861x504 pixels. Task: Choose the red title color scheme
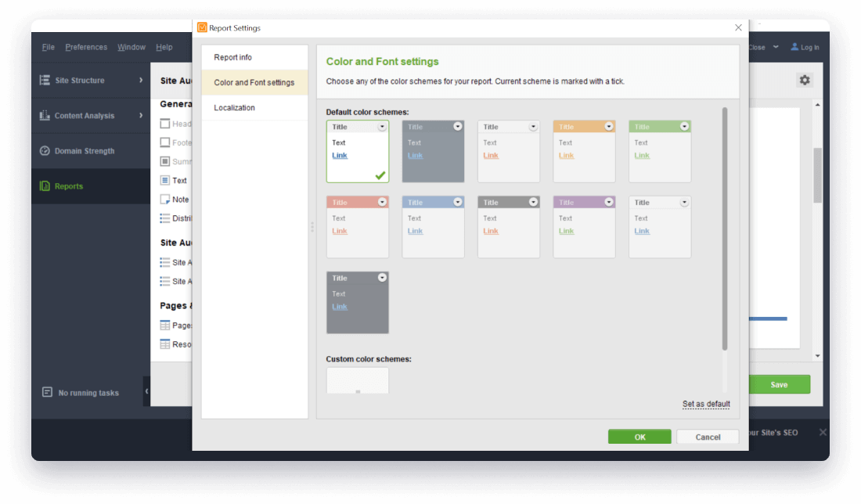tap(358, 227)
